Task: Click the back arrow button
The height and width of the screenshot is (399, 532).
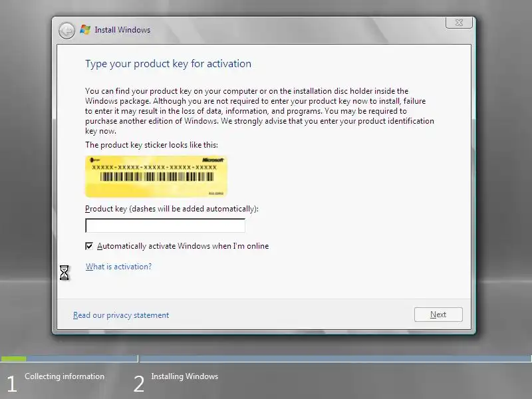Action: pyautogui.click(x=66, y=31)
